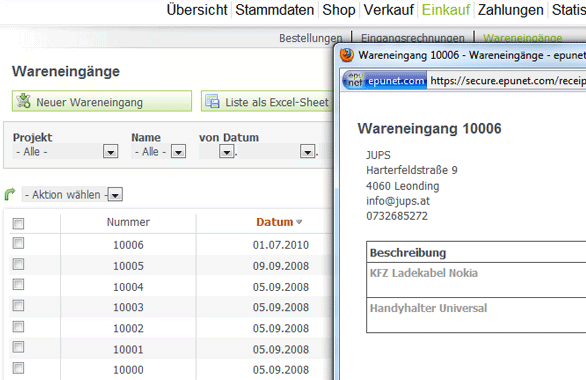Open the Handyhalter Universal item link
Viewport: 586px width, 380px height.
[428, 308]
